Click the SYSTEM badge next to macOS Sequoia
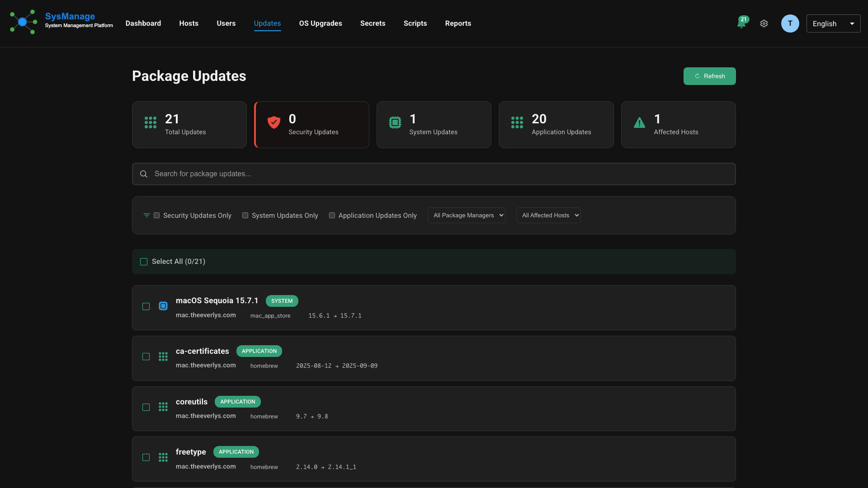The width and height of the screenshot is (868, 488). [282, 300]
